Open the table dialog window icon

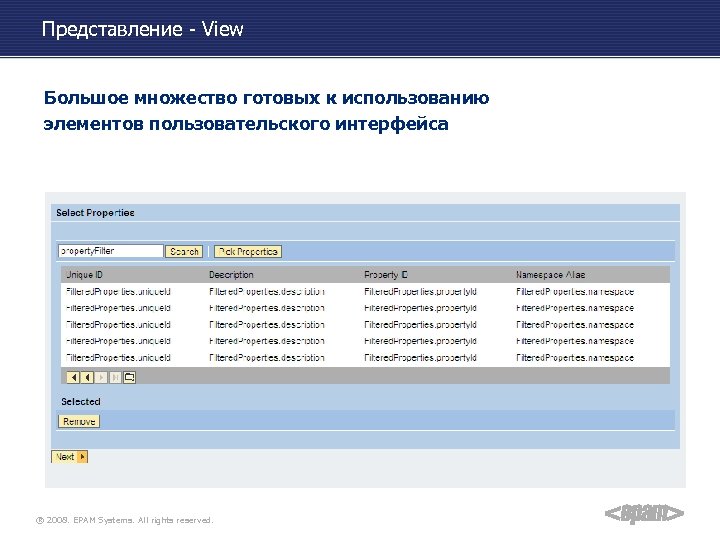129,377
